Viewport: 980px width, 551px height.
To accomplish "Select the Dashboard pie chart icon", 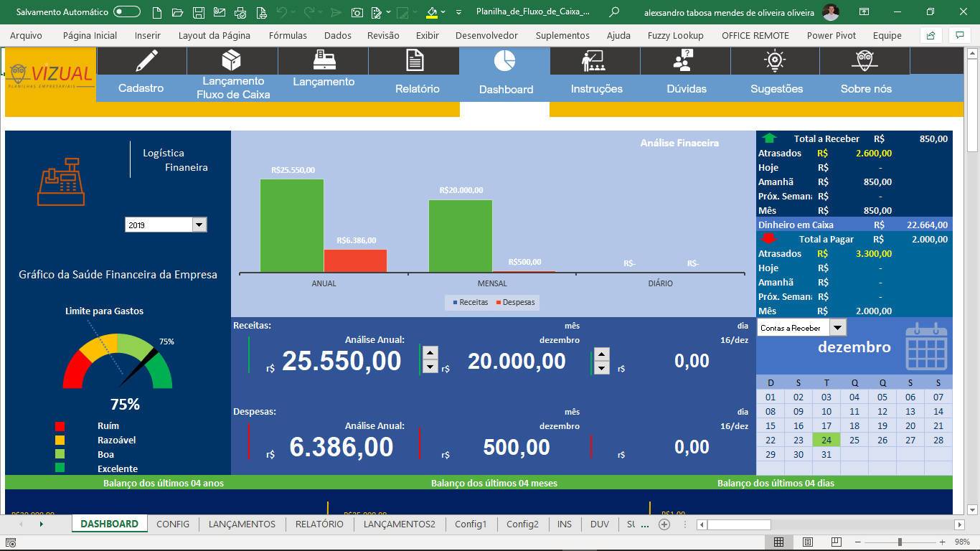I will pos(504,61).
